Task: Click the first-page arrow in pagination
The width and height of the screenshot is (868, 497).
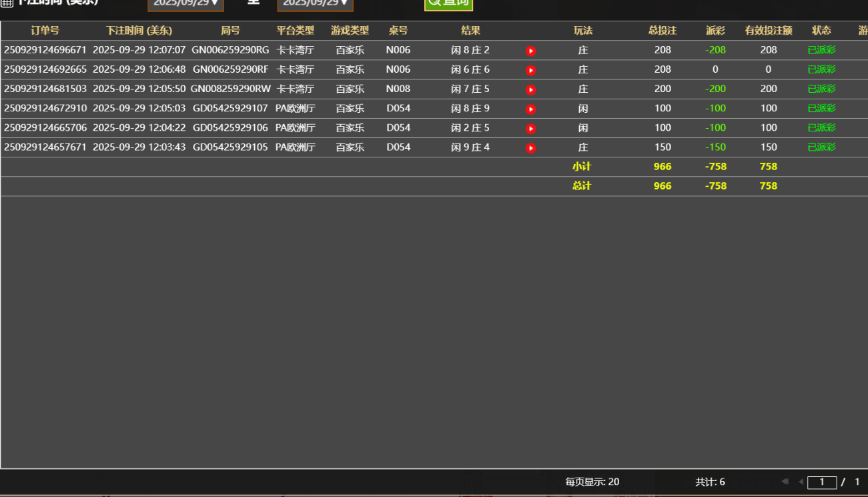Action: (785, 482)
